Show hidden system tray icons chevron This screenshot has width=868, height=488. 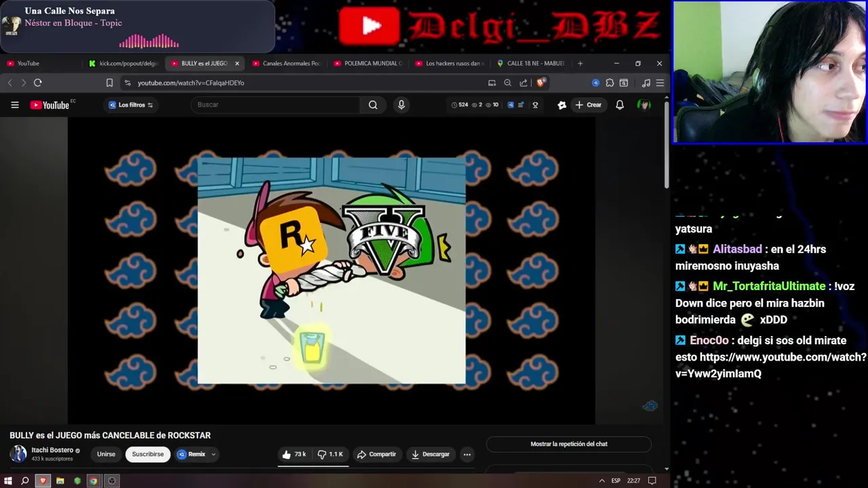[x=601, y=481]
